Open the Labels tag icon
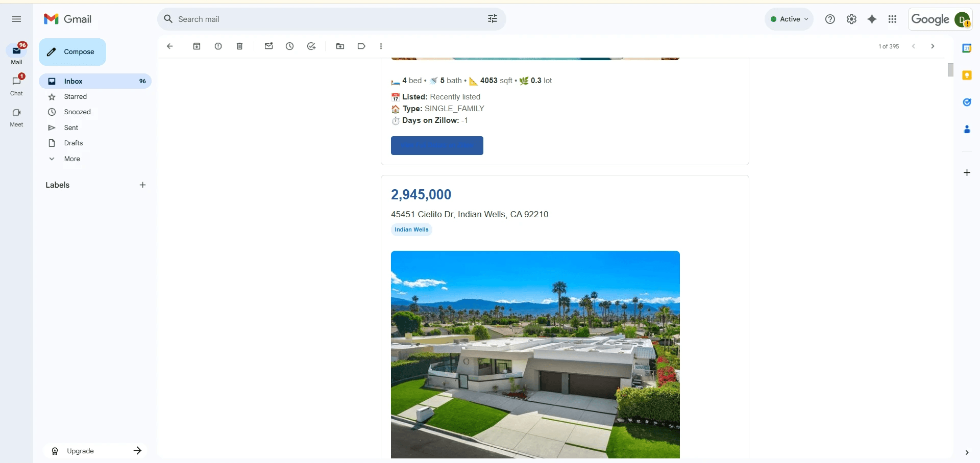Screen dimensions: 980x463 (361, 46)
